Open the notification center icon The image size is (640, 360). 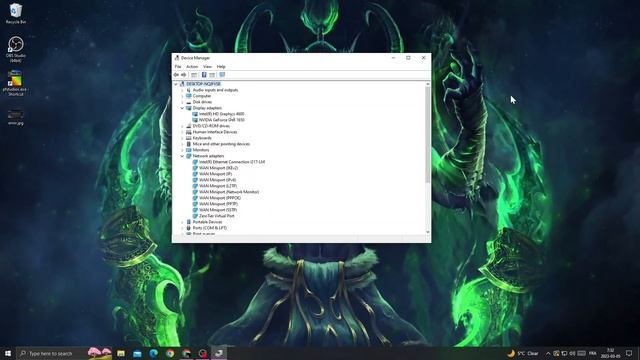coord(629,353)
